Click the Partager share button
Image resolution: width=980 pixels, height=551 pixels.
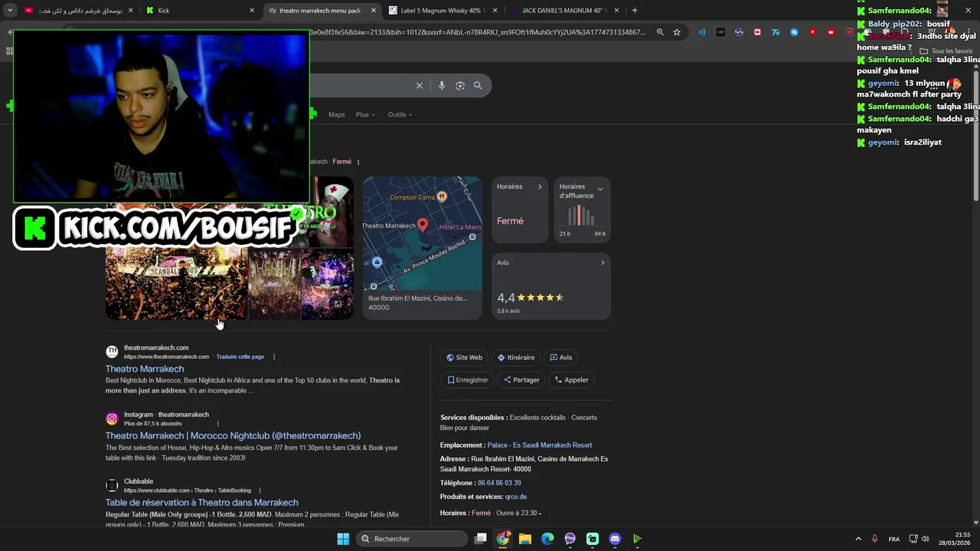pos(521,380)
